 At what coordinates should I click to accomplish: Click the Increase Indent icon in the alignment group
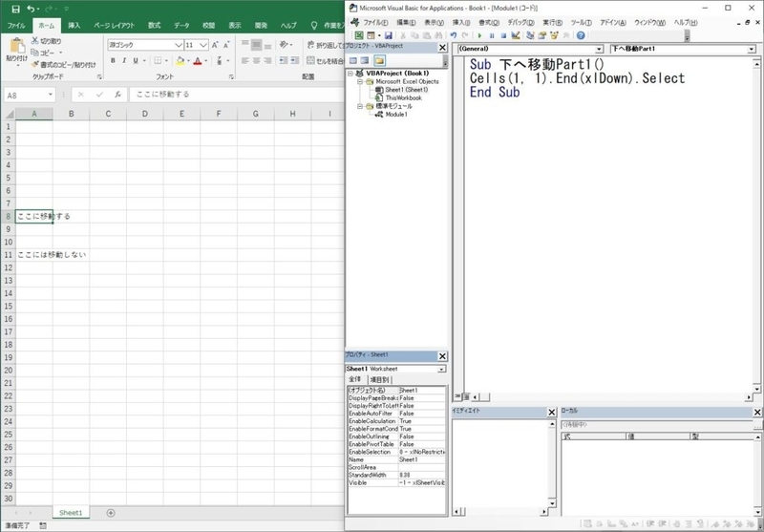pos(295,60)
